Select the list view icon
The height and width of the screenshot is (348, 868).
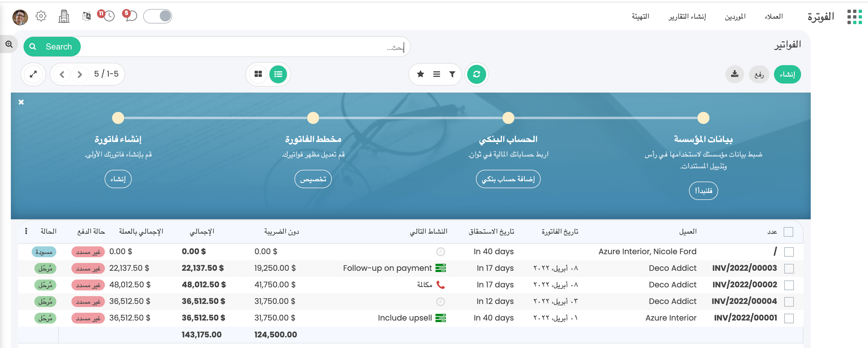coord(278,74)
